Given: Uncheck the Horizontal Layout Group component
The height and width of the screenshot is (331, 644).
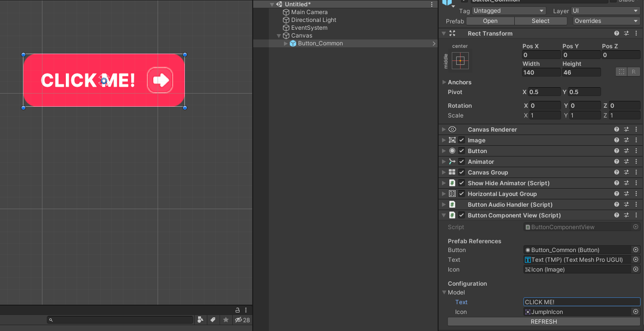Looking at the screenshot, I should tap(462, 194).
